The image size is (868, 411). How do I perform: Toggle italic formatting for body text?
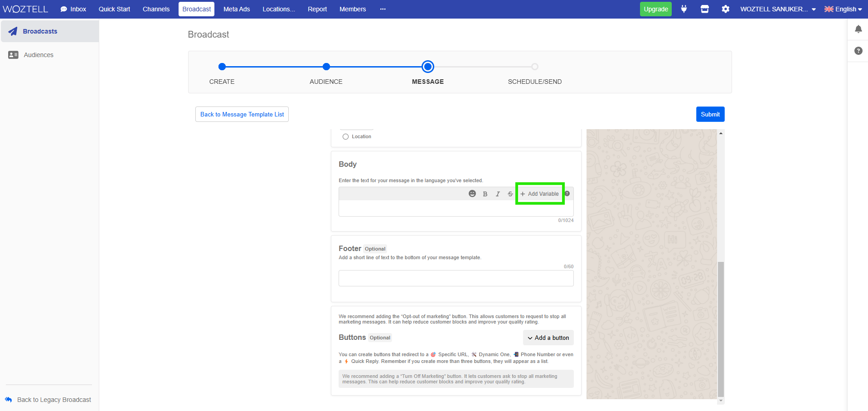click(x=497, y=193)
